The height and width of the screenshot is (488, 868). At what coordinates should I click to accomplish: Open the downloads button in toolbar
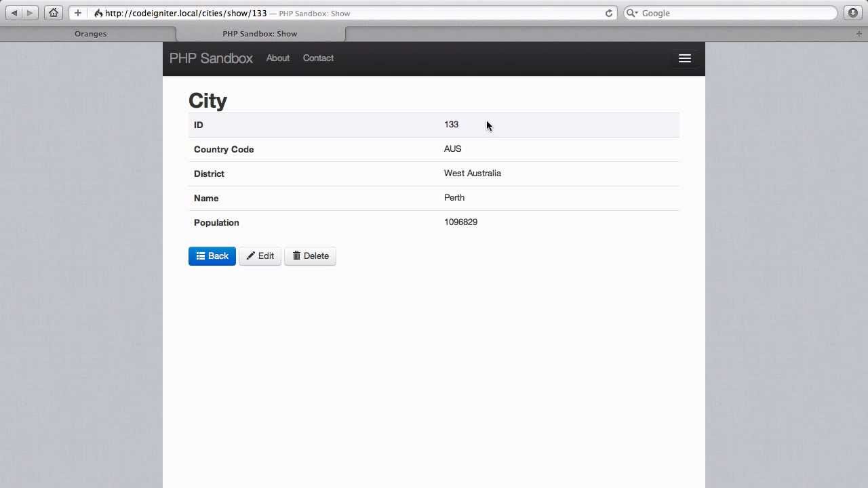click(853, 13)
